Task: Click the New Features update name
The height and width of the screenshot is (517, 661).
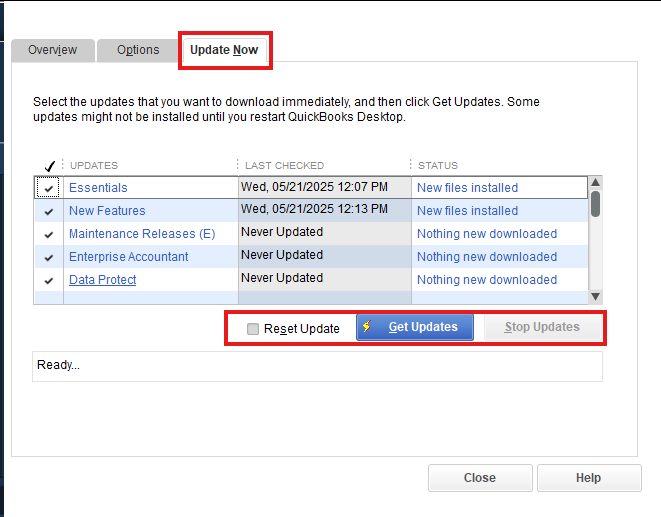Action: pyautogui.click(x=107, y=210)
